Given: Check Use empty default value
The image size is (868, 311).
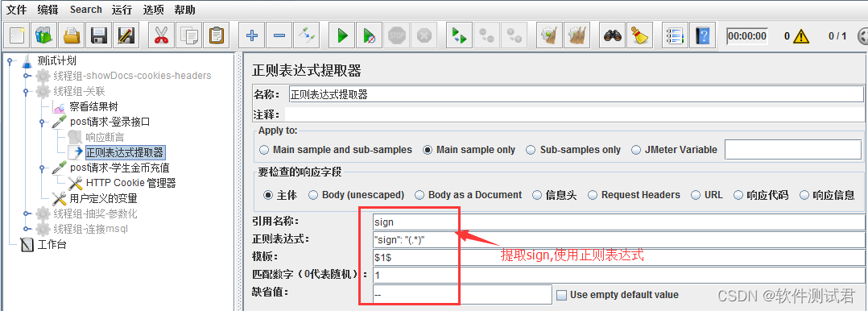Looking at the screenshot, I should (x=561, y=295).
